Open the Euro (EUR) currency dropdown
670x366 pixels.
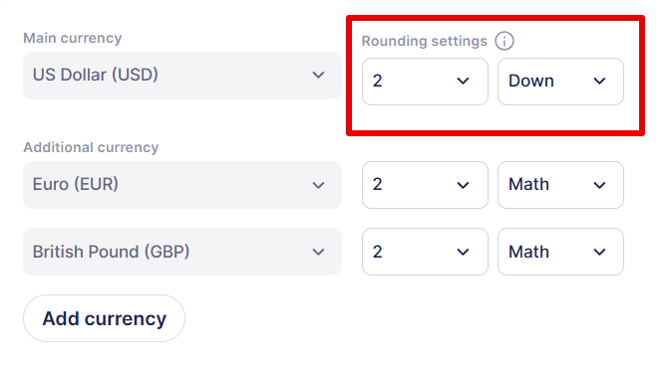(182, 185)
